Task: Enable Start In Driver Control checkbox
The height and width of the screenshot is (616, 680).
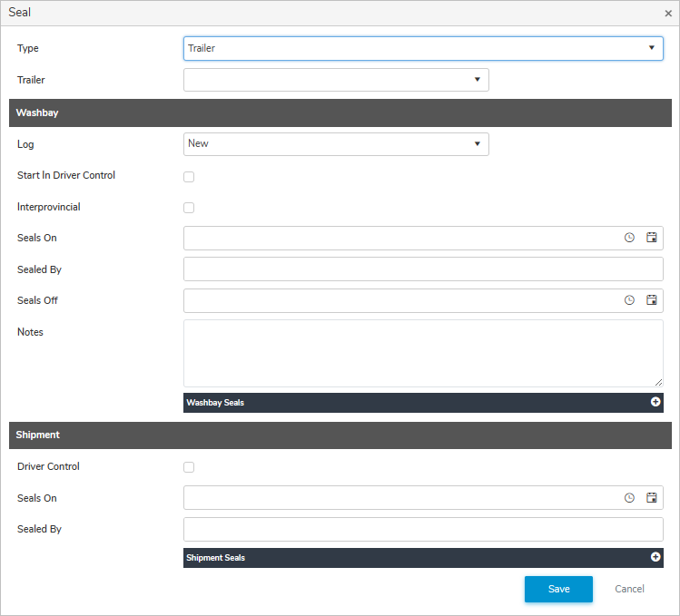Action: pyautogui.click(x=189, y=177)
